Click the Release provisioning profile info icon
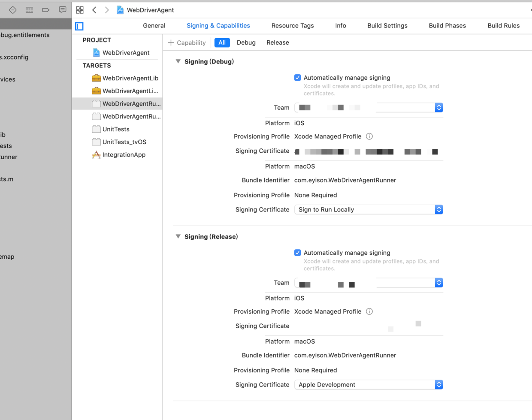 (369, 311)
